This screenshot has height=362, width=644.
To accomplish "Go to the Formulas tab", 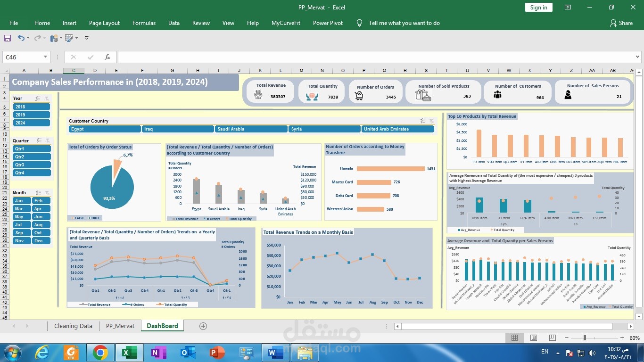I will coord(144,23).
